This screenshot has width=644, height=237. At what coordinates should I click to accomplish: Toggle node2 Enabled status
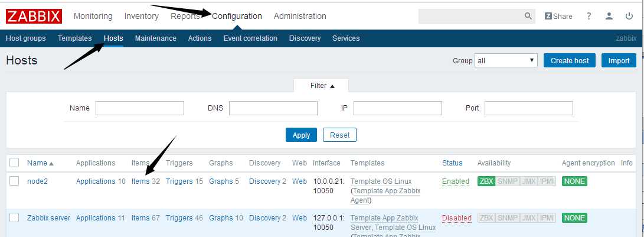click(x=456, y=181)
